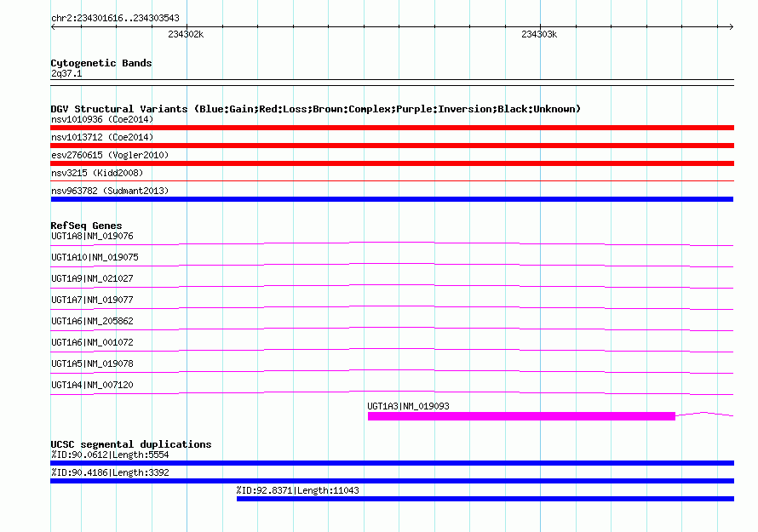
Task: Select the red nsv1010936 loss bar
Action: pos(392,128)
